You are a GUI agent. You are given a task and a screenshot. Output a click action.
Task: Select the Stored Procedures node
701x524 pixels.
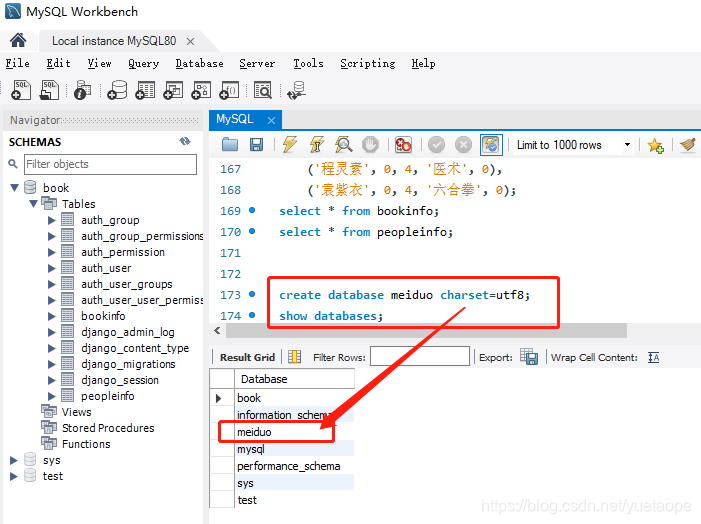(108, 428)
